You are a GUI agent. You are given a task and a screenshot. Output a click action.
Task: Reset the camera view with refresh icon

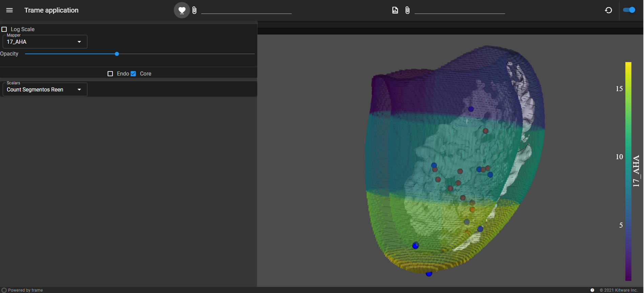608,10
